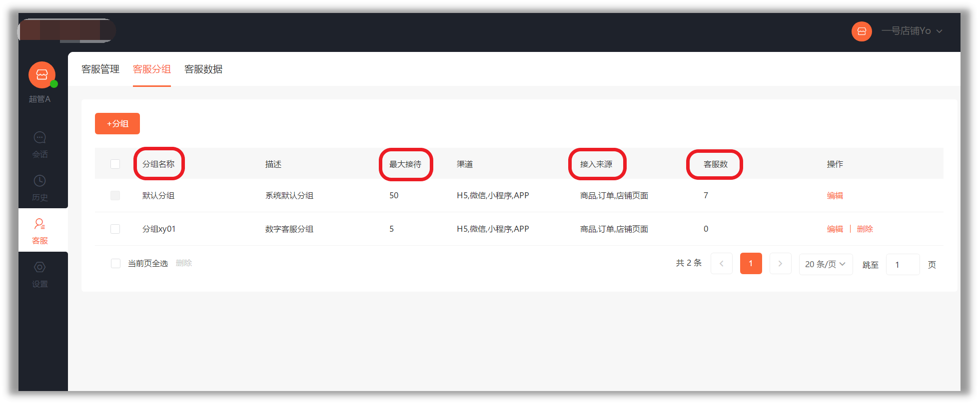Click the 跳至 page number input field
This screenshot has height=405, width=980.
point(903,265)
